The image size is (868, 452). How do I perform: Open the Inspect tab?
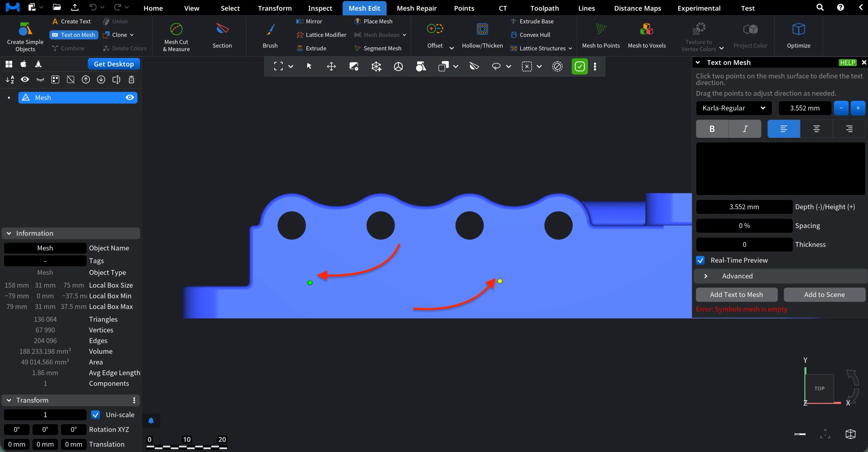coord(320,8)
